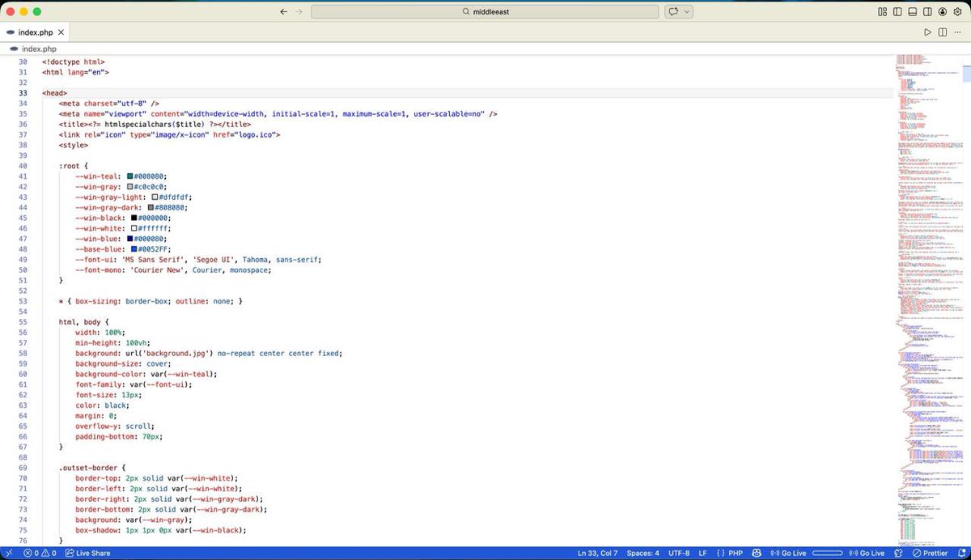Click the .outset-border selector
Viewport: 971px width, 560px height.
click(88, 468)
